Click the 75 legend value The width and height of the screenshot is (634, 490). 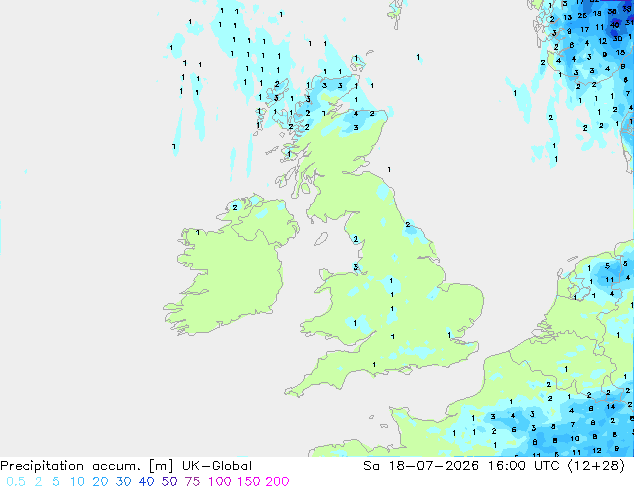tap(192, 482)
